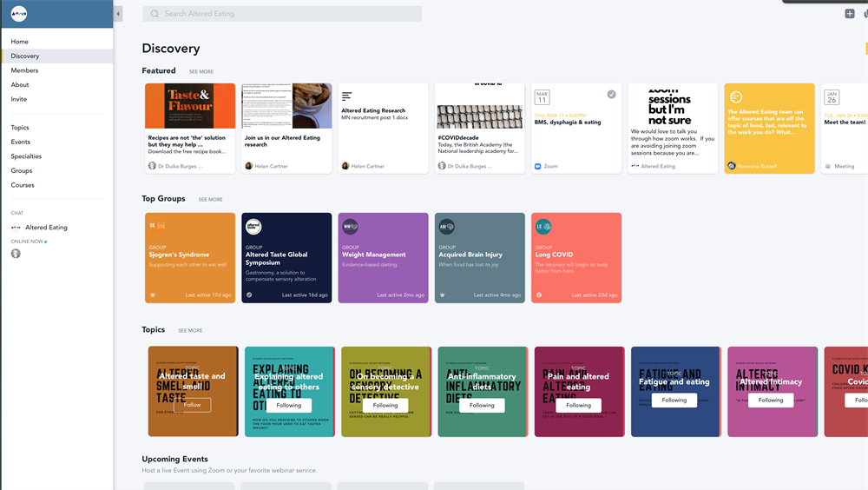Screen dimensions: 868x490
Task: Open About page
Action: [x=20, y=85]
